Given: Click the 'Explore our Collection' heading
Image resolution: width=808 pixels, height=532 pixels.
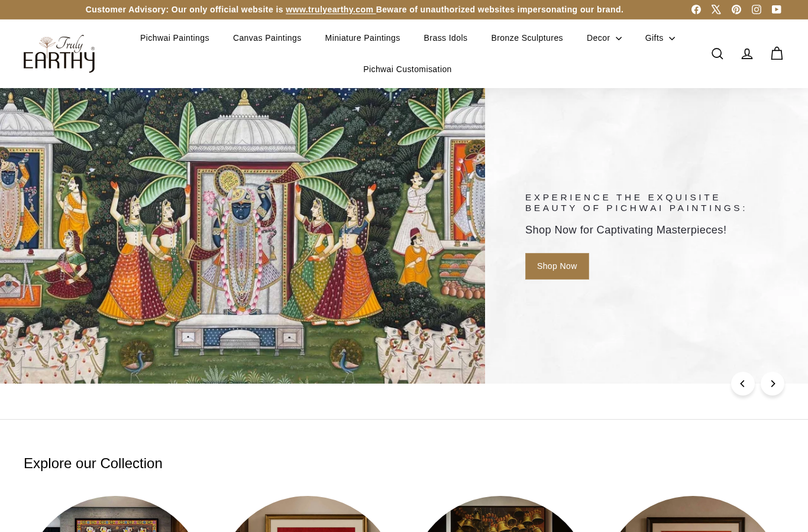Looking at the screenshot, I should (93, 463).
